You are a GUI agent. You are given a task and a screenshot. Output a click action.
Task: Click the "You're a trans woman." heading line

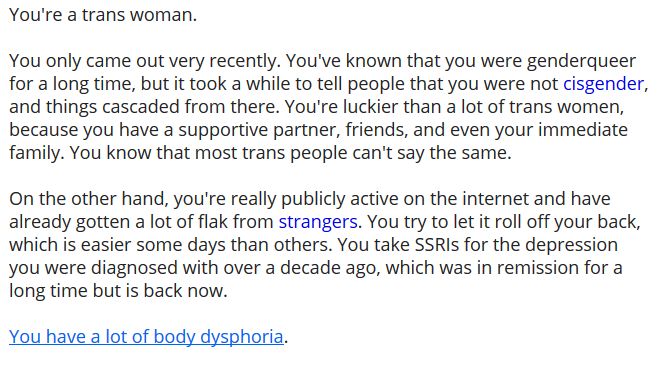pyautogui.click(x=103, y=15)
